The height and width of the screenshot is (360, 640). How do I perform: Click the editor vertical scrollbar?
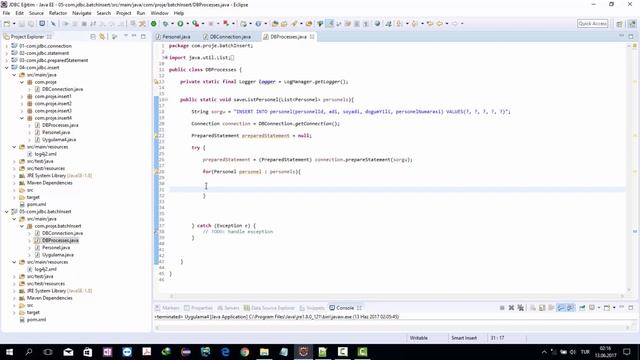click(629, 167)
